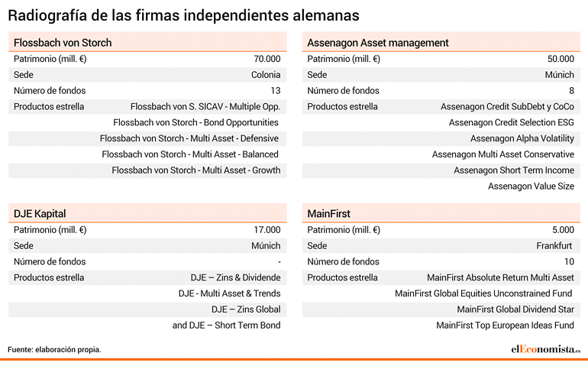Click the Colonia sede value

tap(266, 75)
